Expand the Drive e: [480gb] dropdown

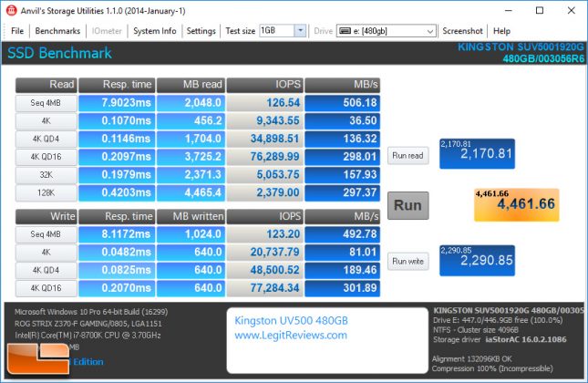430,31
